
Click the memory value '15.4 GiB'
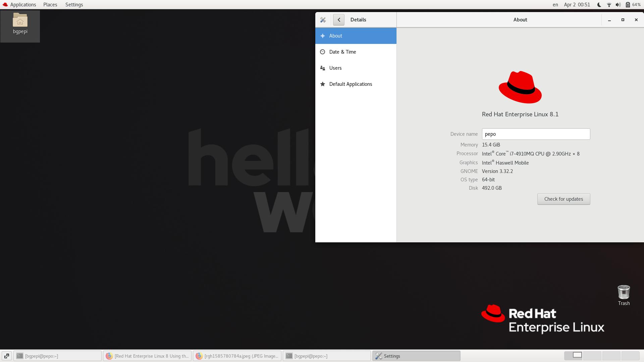coord(491,145)
